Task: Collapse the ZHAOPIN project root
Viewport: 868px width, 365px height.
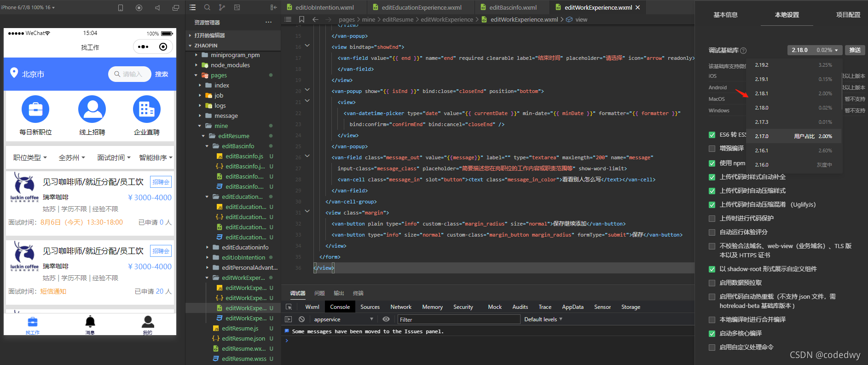Action: pos(206,46)
